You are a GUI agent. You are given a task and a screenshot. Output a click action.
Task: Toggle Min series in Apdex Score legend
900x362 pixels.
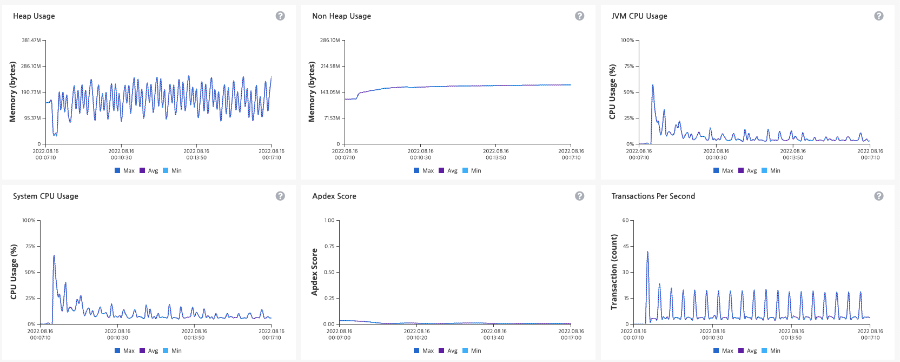[472, 351]
